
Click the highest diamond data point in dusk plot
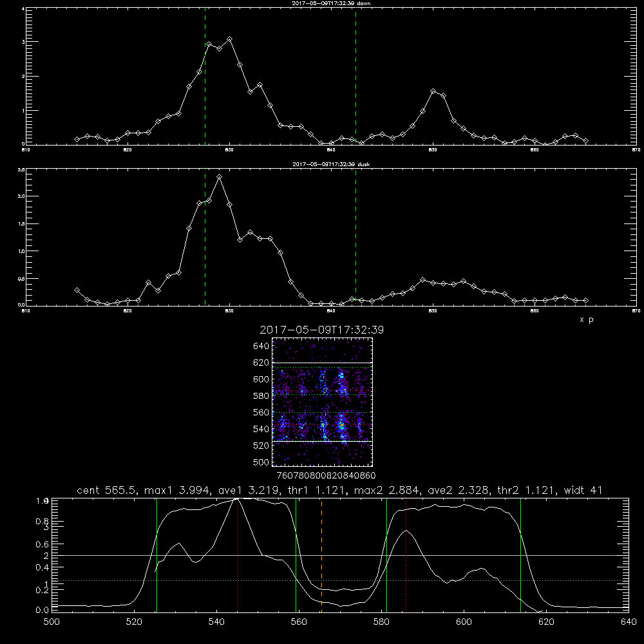pos(220,177)
